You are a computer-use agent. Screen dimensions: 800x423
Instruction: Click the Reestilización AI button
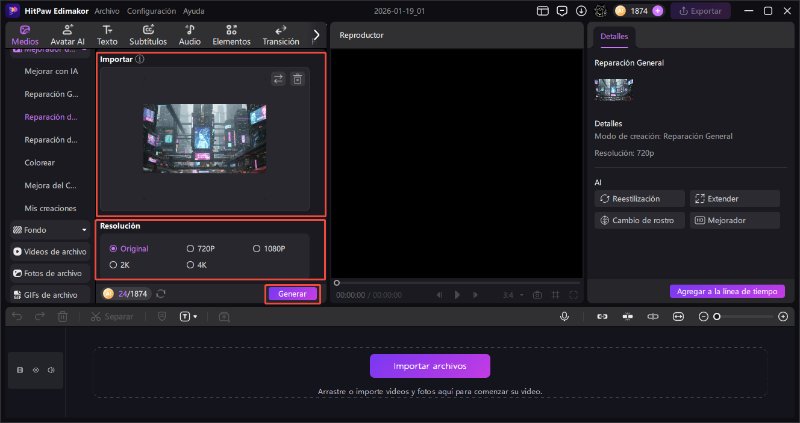coord(639,199)
